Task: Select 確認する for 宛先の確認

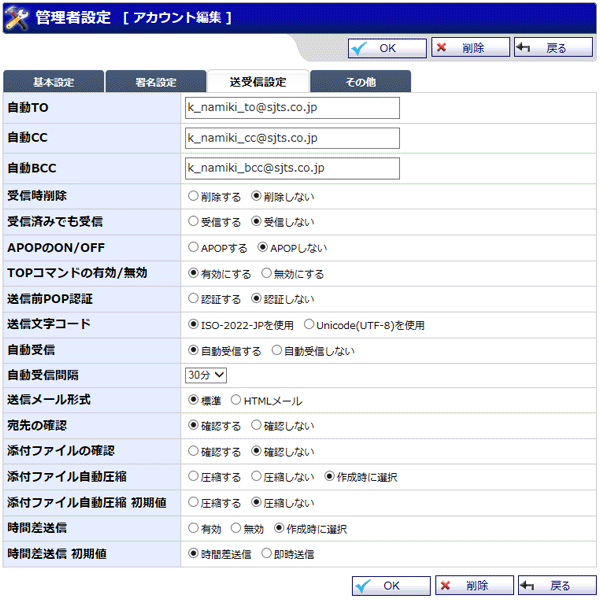Action: pos(193,425)
